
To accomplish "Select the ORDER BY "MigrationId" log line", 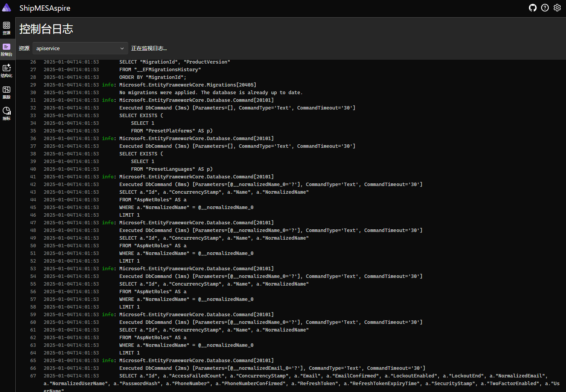I will tap(153, 77).
